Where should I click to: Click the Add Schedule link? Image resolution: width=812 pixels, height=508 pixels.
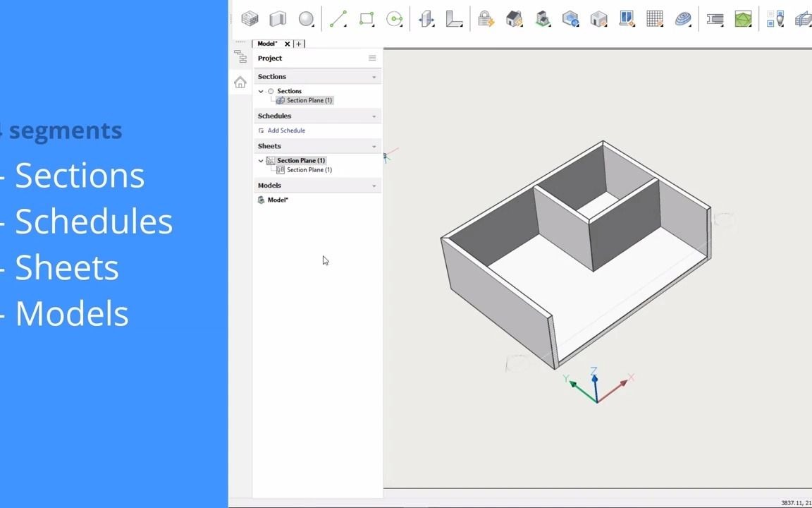285,130
